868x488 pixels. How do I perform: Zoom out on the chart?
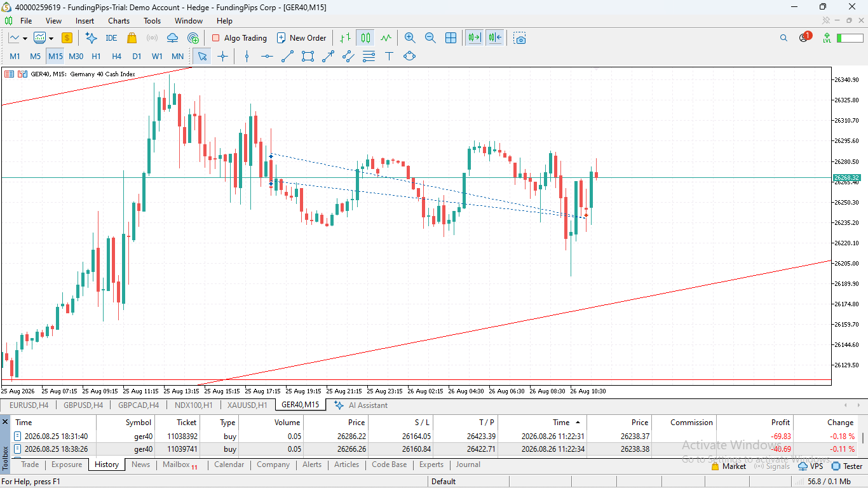(430, 38)
